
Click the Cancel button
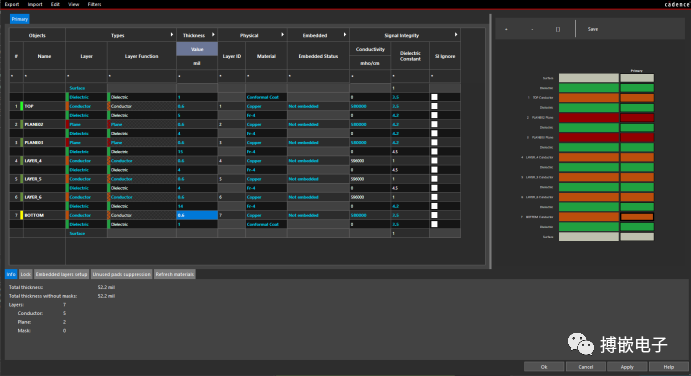point(586,367)
